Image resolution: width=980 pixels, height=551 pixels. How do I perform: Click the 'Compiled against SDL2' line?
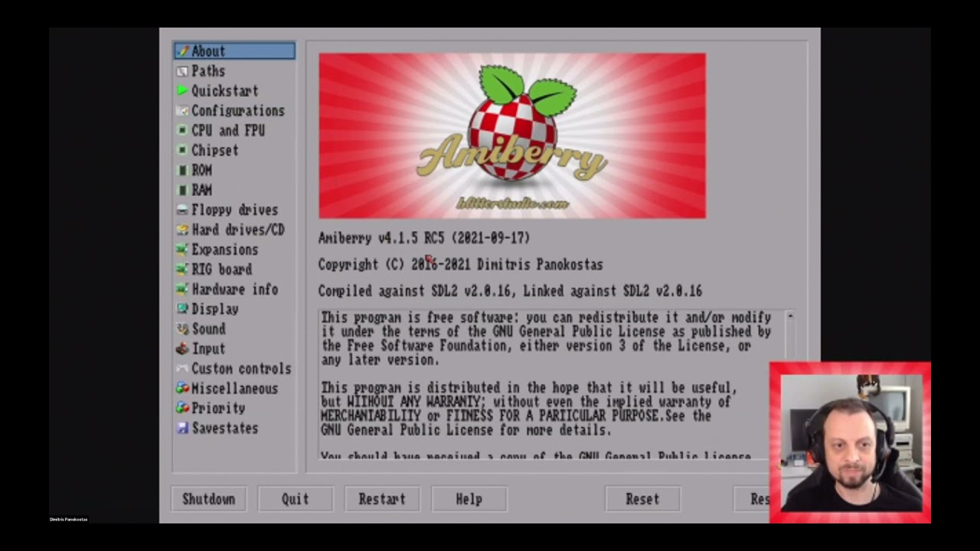(x=510, y=291)
